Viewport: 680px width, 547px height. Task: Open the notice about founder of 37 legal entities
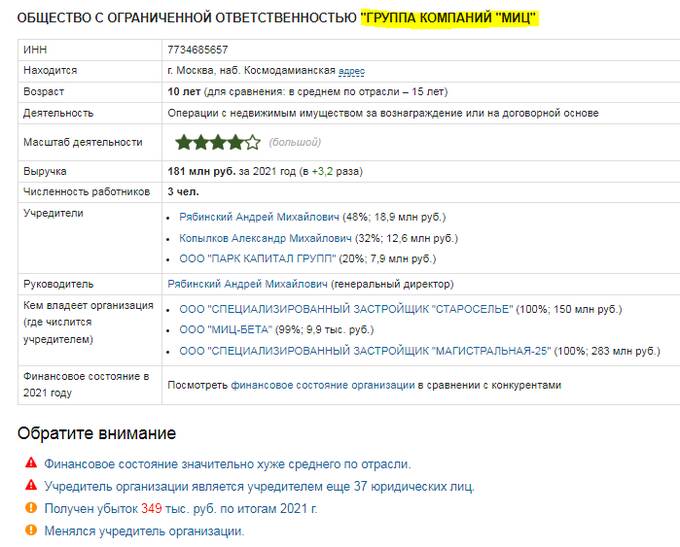click(x=259, y=486)
